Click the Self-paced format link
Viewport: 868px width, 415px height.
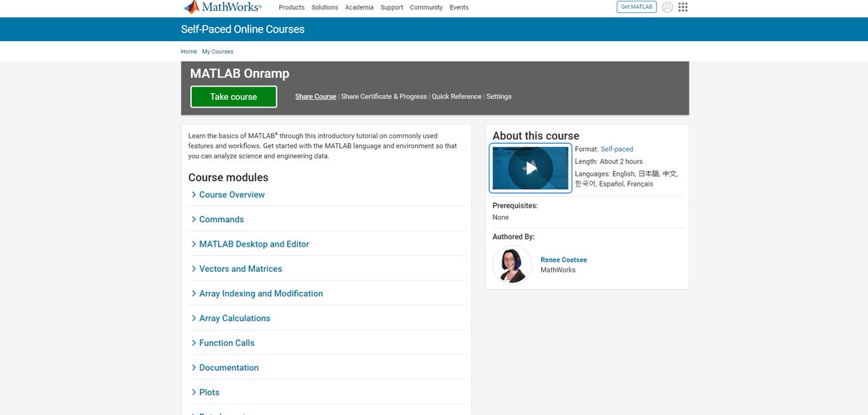tap(617, 149)
